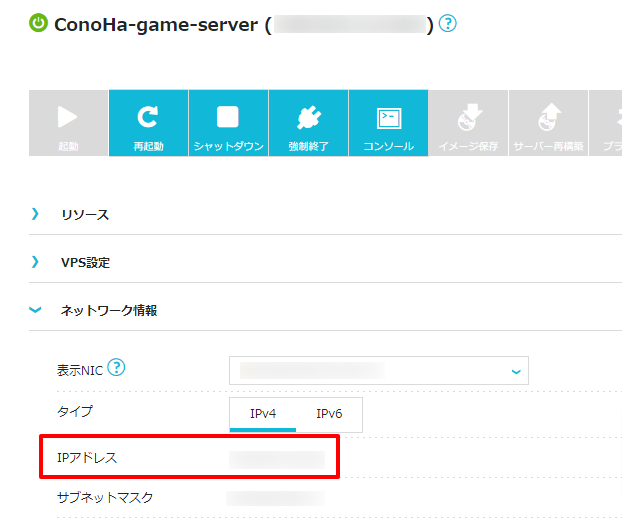Click the ConoHa-game-server title text
This screenshot has width=622, height=525.
pyautogui.click(x=155, y=24)
